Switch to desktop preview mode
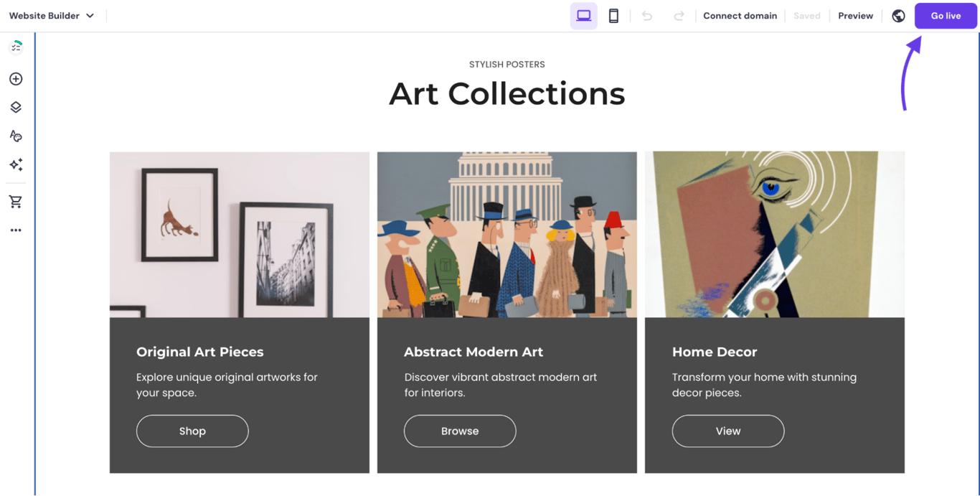The height and width of the screenshot is (496, 980). coord(583,15)
